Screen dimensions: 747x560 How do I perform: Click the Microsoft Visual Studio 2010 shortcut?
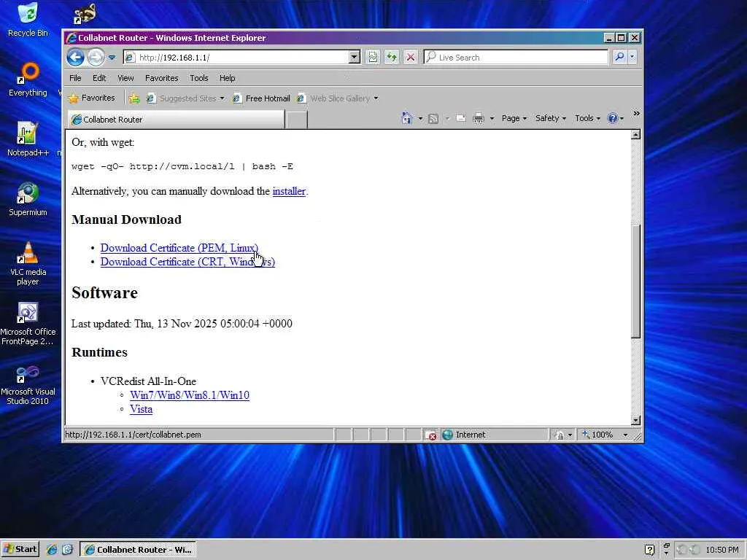(28, 384)
